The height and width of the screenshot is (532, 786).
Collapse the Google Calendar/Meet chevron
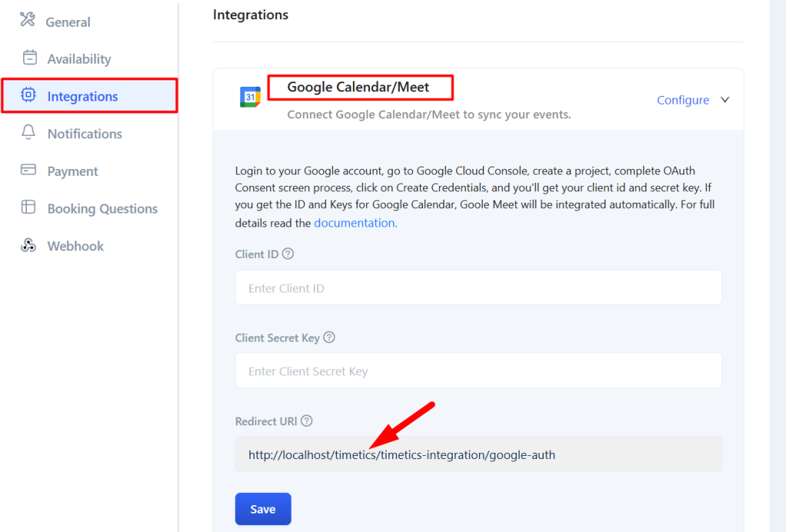pyautogui.click(x=725, y=100)
